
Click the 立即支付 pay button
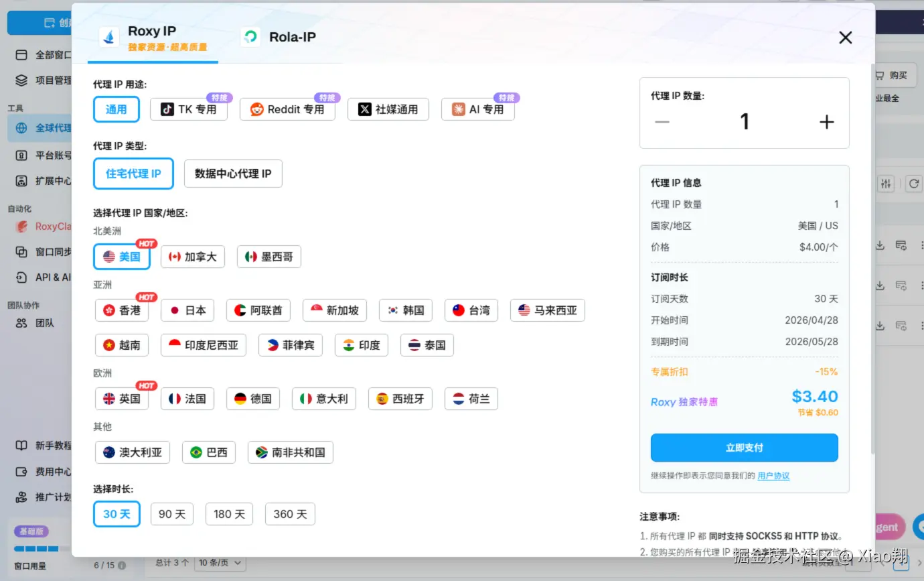pos(745,448)
